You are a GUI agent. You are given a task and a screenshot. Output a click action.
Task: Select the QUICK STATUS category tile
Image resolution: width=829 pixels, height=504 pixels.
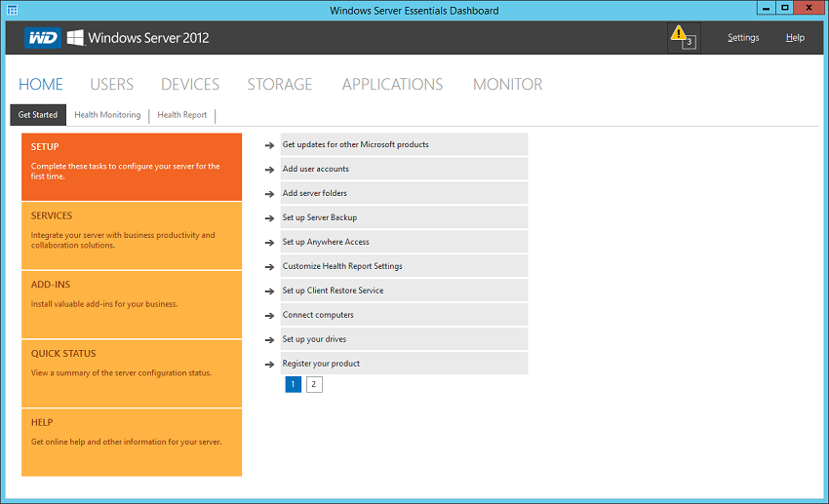(x=132, y=373)
